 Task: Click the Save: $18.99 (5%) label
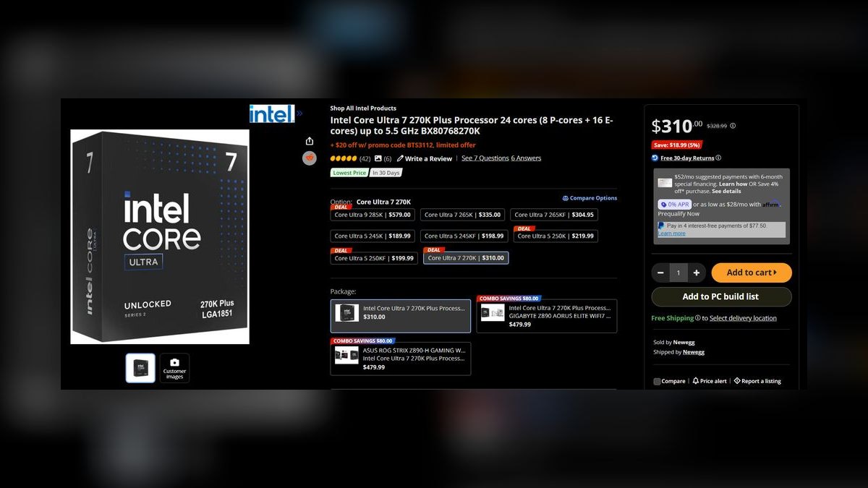(x=677, y=145)
